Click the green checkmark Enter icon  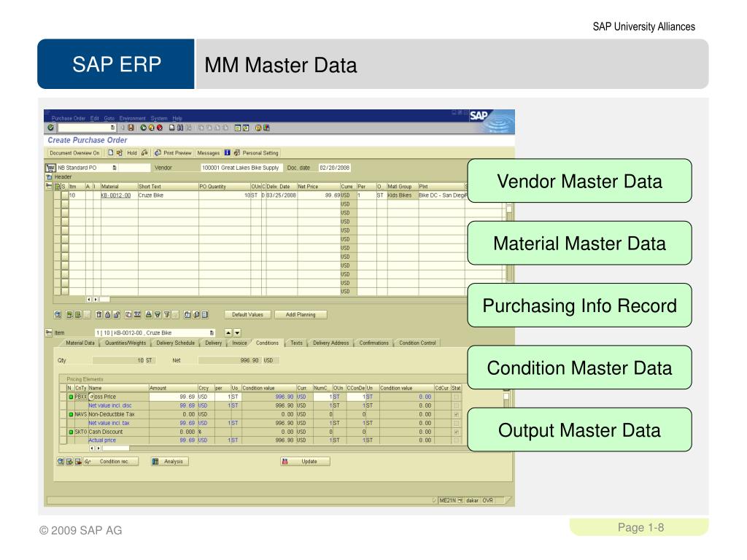click(50, 128)
